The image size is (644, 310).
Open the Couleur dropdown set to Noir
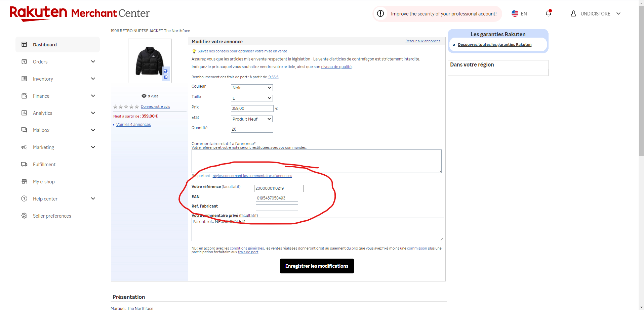[x=252, y=88]
